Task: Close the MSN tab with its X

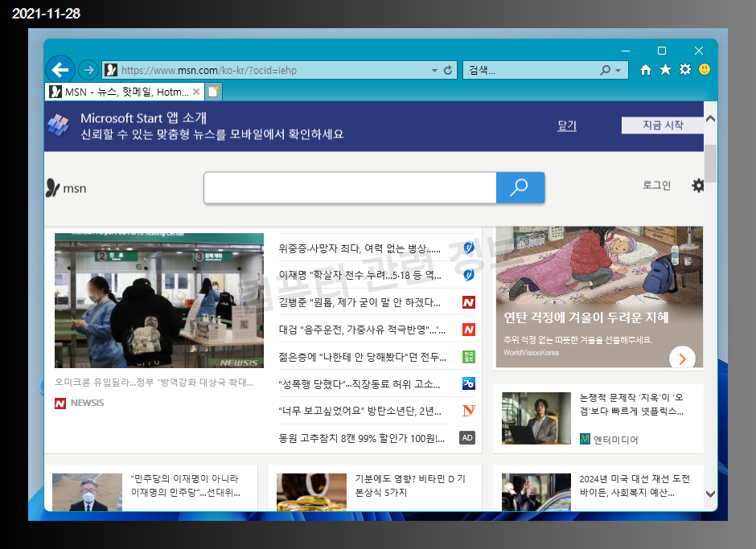Action: point(196,92)
